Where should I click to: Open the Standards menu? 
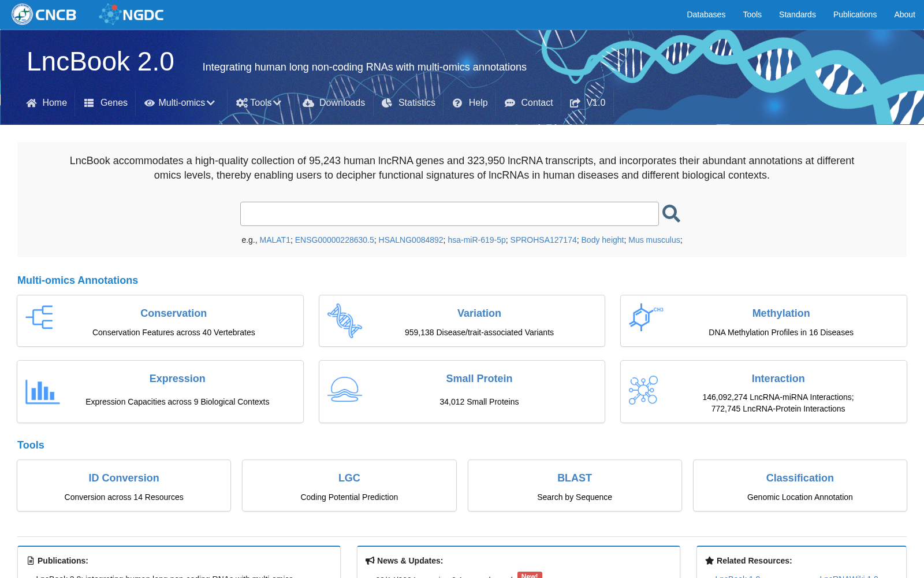coord(797,14)
